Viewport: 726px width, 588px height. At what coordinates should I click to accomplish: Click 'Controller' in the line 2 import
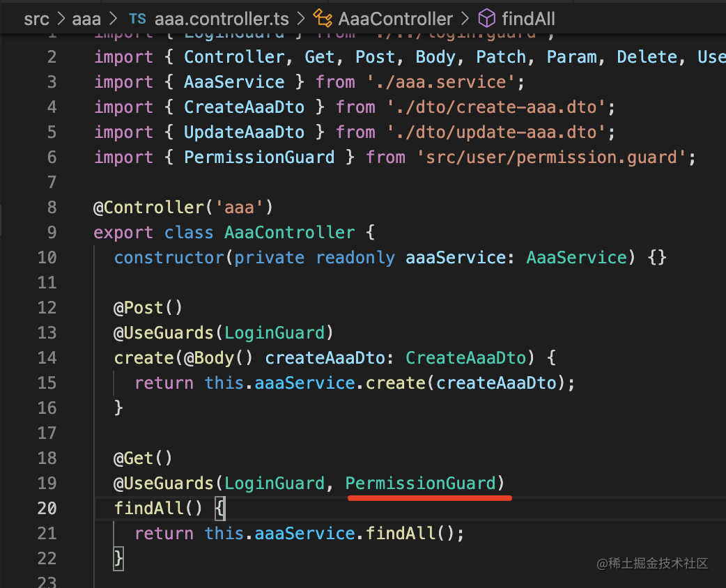234,57
